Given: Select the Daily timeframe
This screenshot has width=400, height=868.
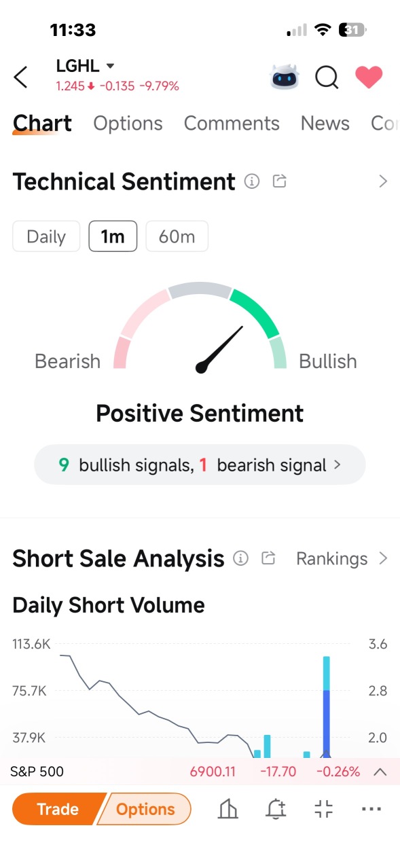Looking at the screenshot, I should tap(46, 236).
